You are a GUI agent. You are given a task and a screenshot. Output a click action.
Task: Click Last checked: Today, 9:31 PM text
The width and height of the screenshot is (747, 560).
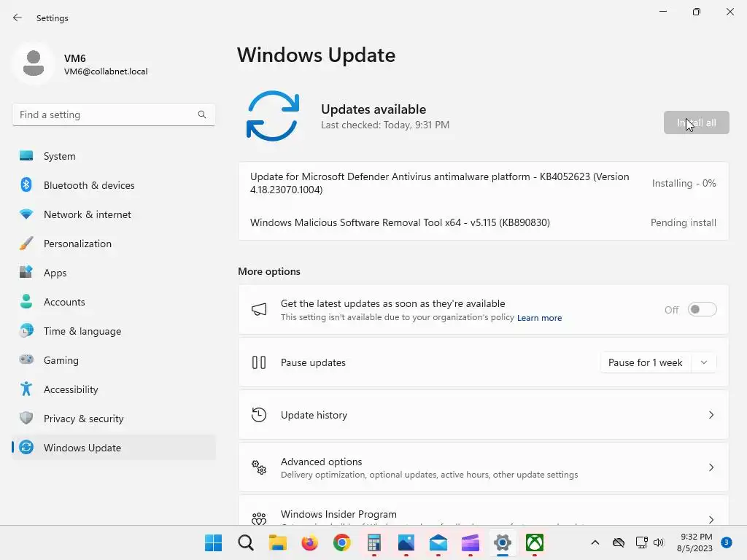[385, 125]
